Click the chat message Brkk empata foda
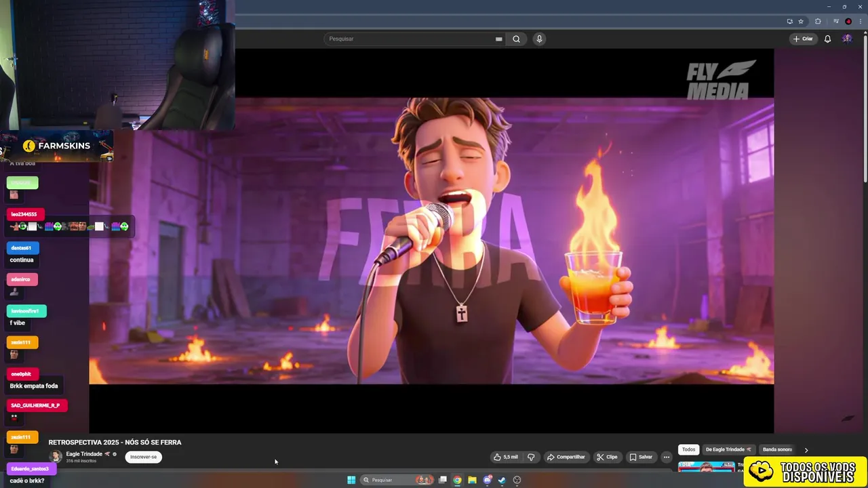Image resolution: width=868 pixels, height=488 pixels. 34,386
